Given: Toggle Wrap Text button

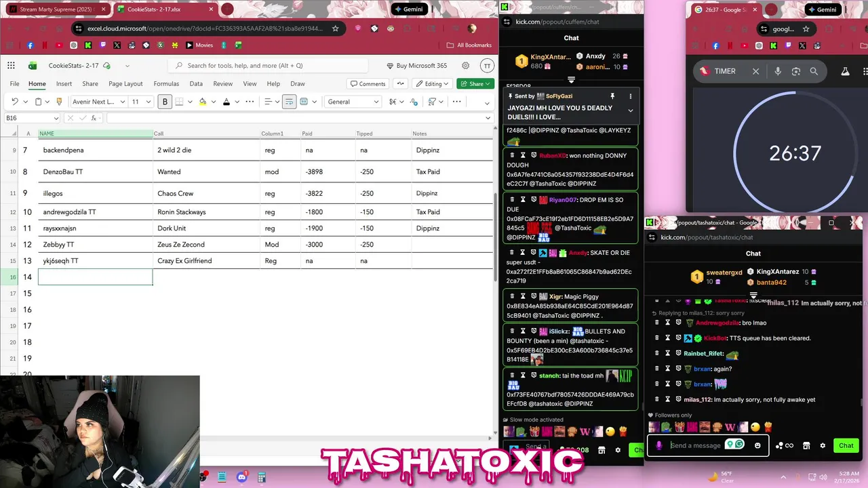Looking at the screenshot, I should [x=289, y=102].
